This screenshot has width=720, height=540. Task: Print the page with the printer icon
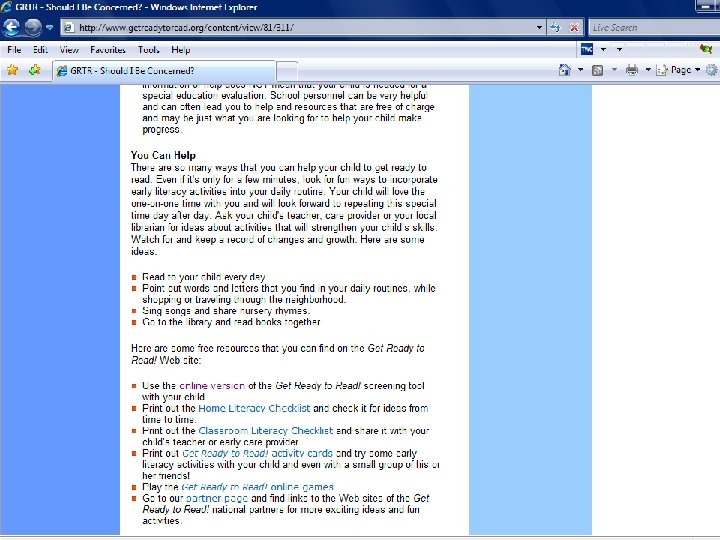[632, 70]
